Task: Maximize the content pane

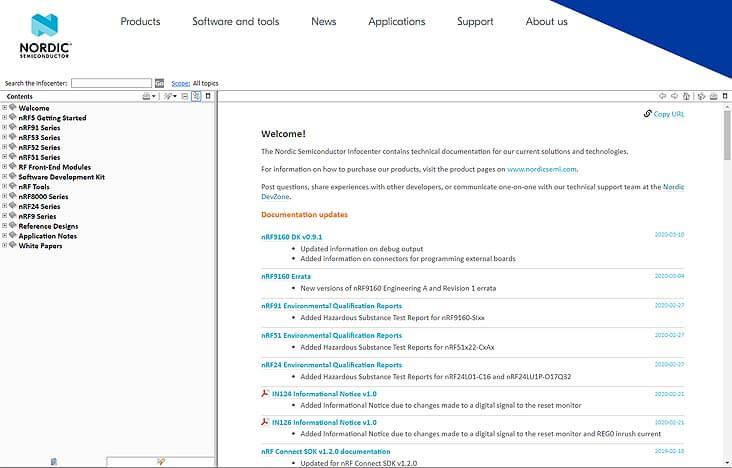Action: tap(725, 96)
